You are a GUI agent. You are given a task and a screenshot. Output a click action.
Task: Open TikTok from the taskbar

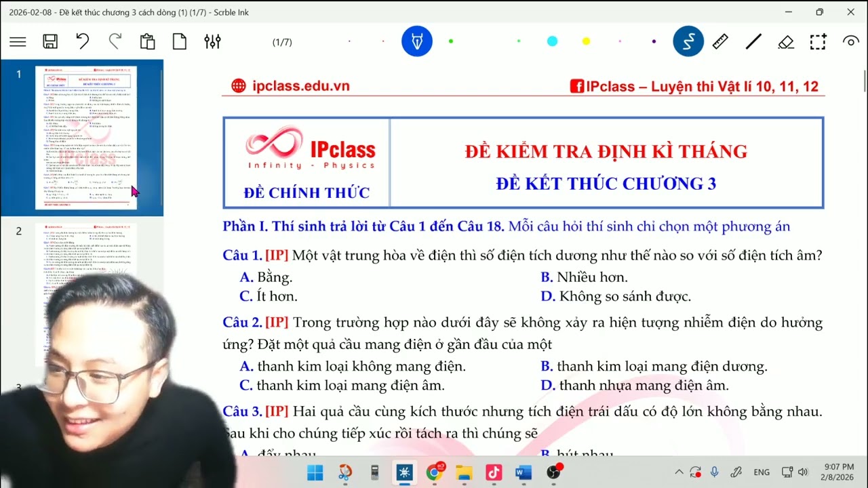[x=494, y=472]
